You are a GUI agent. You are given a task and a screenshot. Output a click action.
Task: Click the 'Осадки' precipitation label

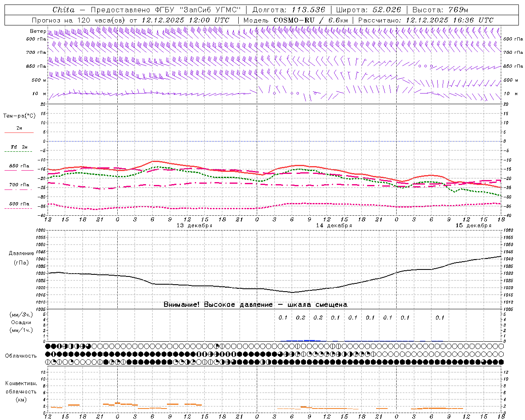[21, 322]
